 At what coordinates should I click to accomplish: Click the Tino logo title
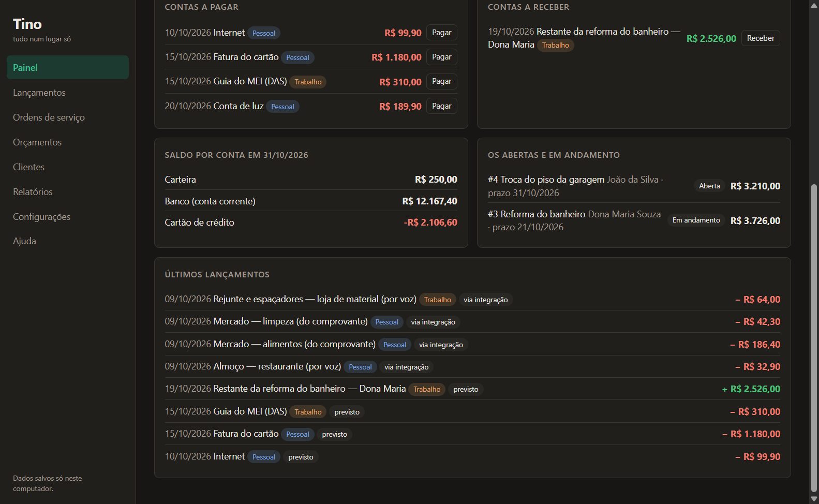27,24
